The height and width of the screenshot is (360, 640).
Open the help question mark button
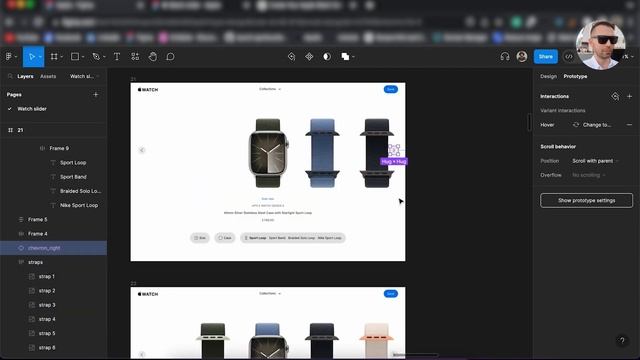point(622,340)
